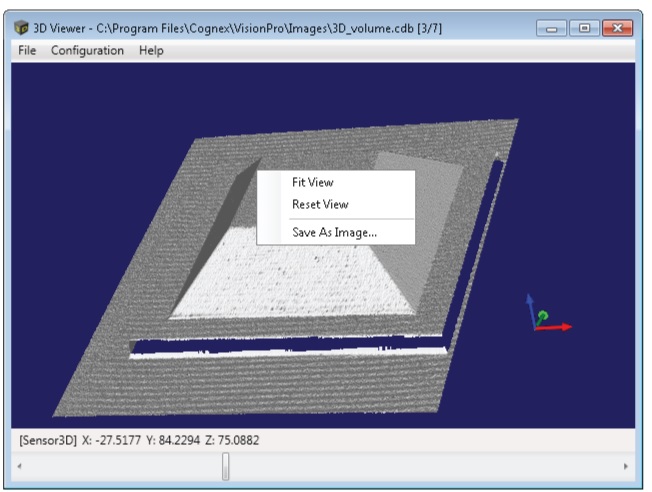Open the File menu
The height and width of the screenshot is (492, 652).
27,50
